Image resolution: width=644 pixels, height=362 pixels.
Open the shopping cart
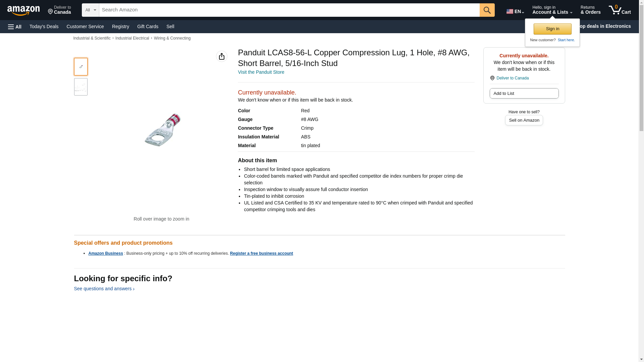[620, 10]
